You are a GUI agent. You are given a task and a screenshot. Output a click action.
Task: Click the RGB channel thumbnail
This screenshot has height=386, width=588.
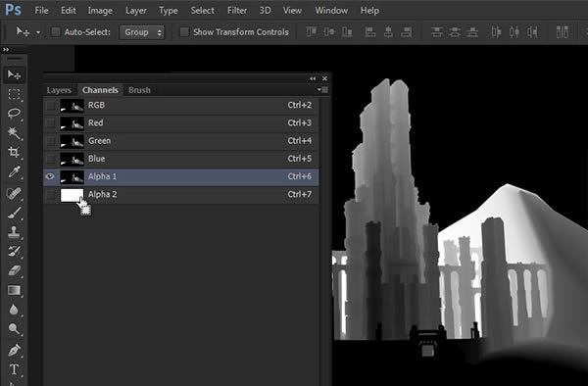[x=72, y=106]
